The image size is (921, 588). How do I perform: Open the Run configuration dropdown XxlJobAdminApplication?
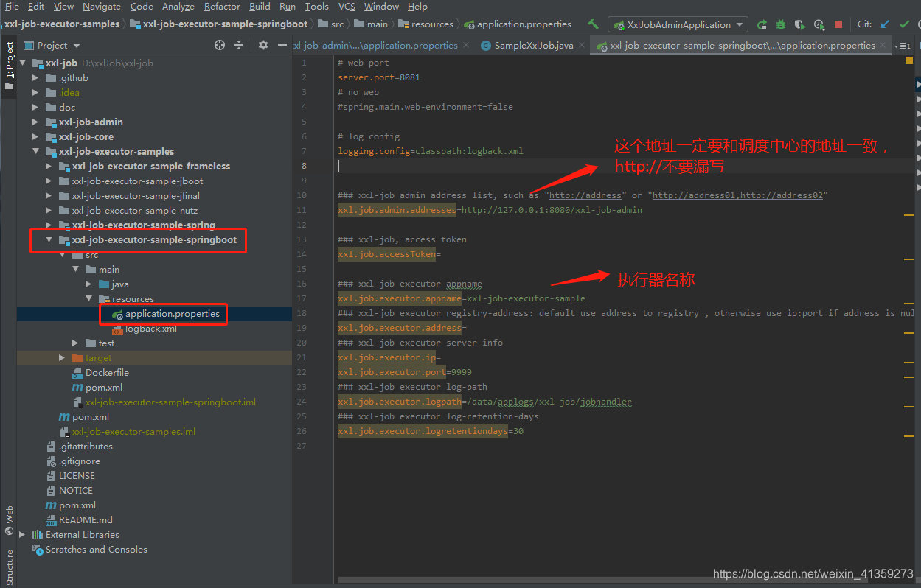pos(678,24)
